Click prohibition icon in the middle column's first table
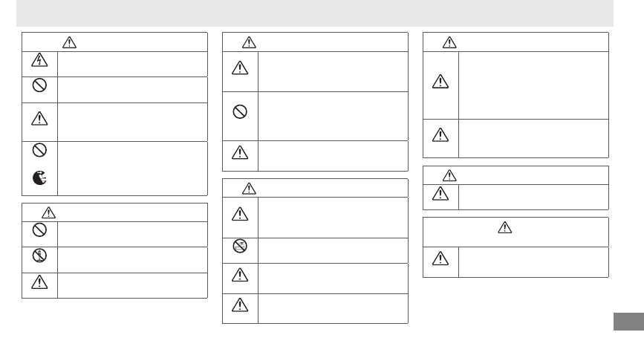644x358 pixels. click(240, 111)
